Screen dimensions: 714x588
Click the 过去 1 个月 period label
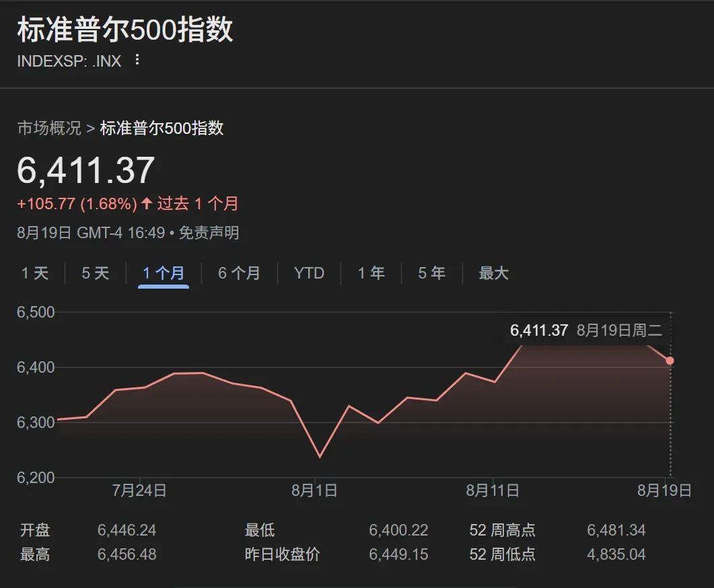(x=198, y=203)
